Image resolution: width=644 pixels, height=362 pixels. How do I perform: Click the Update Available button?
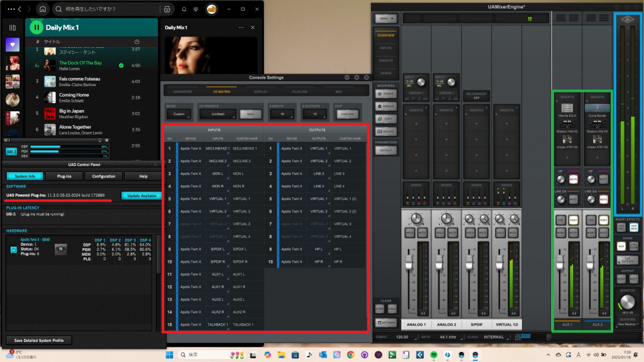(x=142, y=195)
